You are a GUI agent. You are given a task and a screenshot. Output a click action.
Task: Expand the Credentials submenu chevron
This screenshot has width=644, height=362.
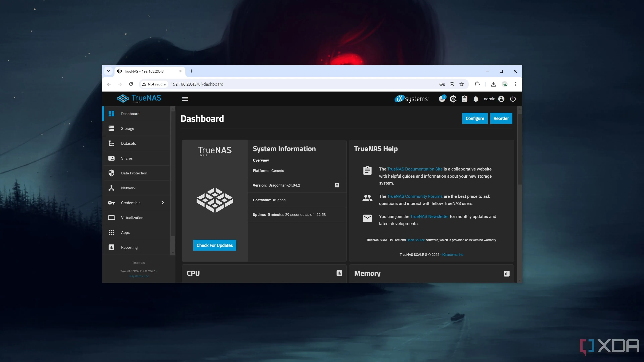tap(163, 203)
